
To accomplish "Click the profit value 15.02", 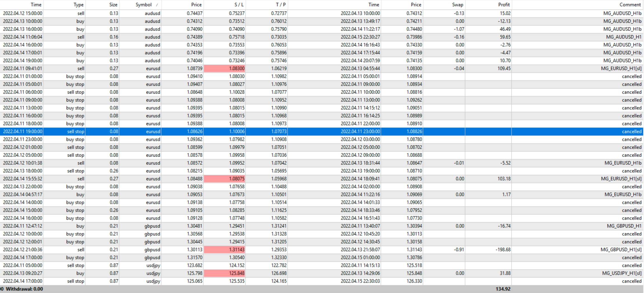I will [x=505, y=13].
